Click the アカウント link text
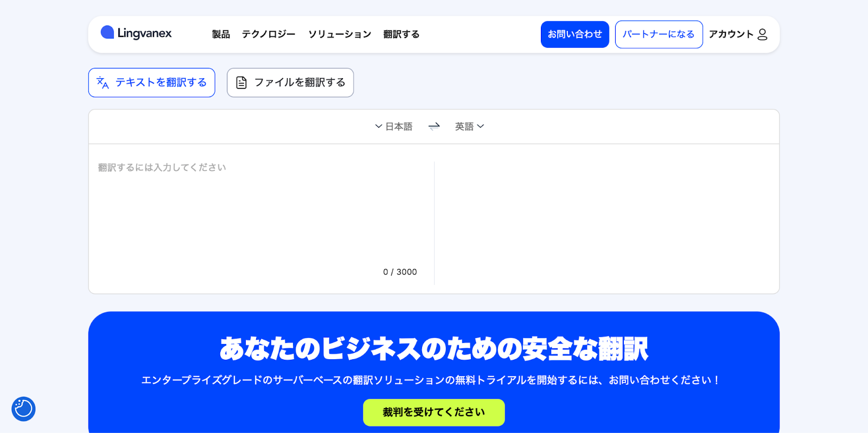868x433 pixels. (x=731, y=34)
